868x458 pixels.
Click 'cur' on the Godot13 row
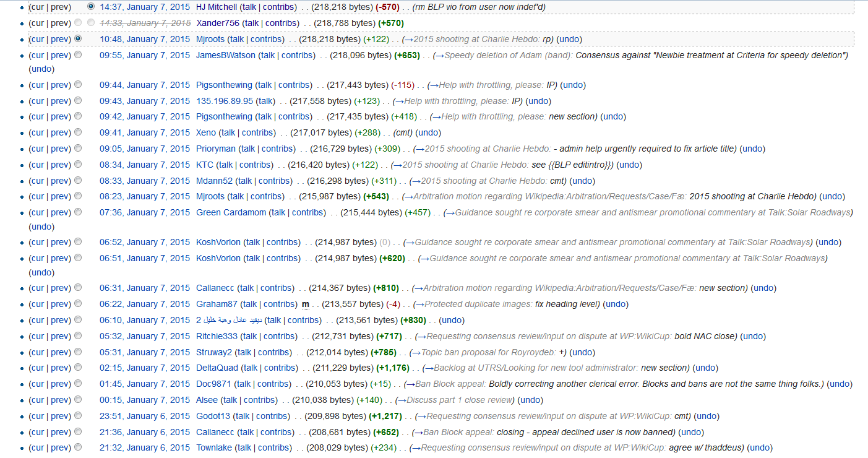(x=37, y=416)
